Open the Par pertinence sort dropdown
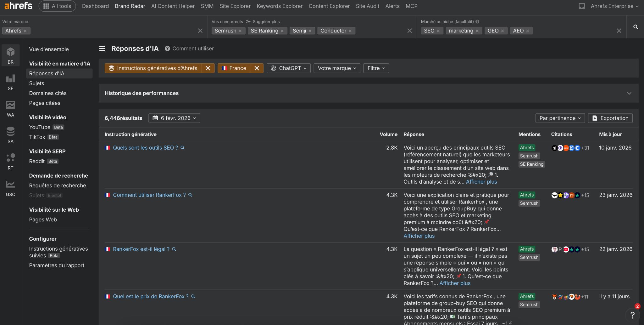644x325 pixels. 560,118
